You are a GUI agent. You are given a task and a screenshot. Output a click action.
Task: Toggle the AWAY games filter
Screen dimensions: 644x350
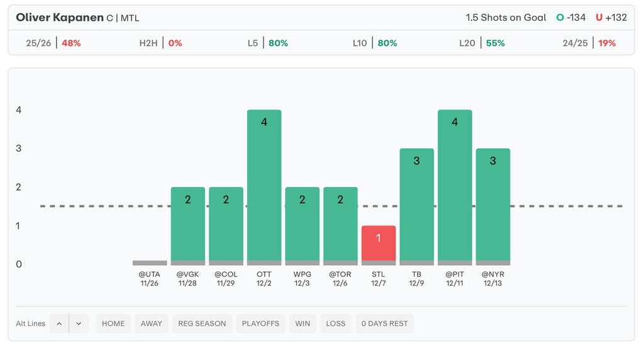(152, 324)
